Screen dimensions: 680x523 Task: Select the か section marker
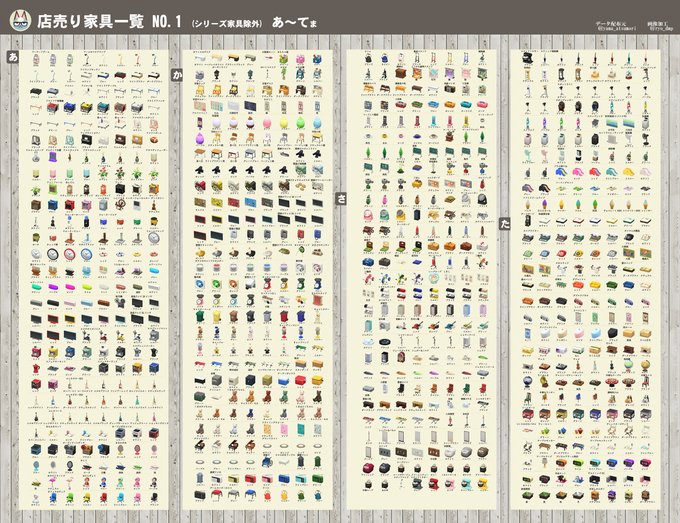click(177, 75)
